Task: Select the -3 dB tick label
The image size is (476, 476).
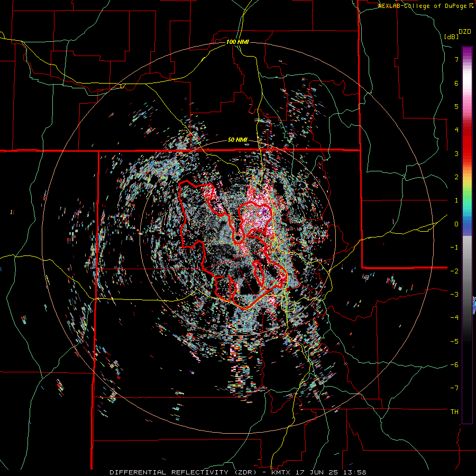Action: 454,294
